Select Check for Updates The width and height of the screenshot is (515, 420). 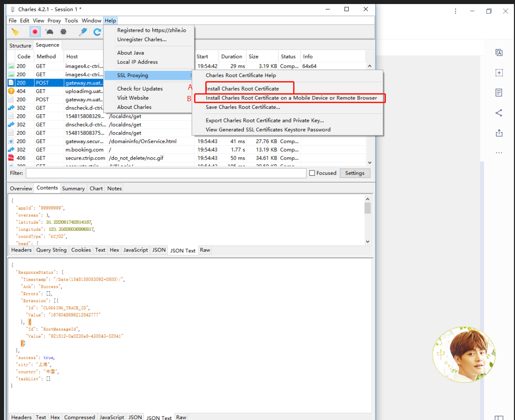[140, 89]
